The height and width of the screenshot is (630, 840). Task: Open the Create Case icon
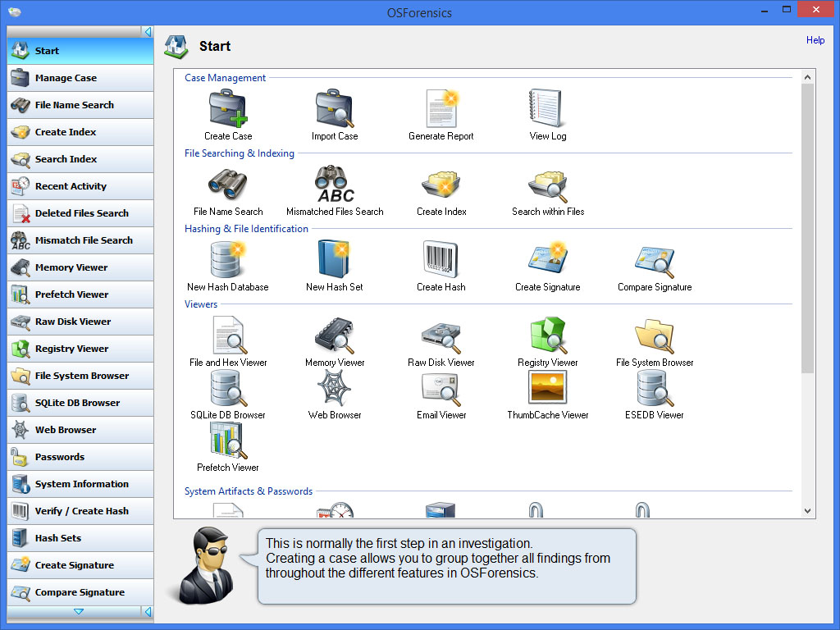[228, 108]
